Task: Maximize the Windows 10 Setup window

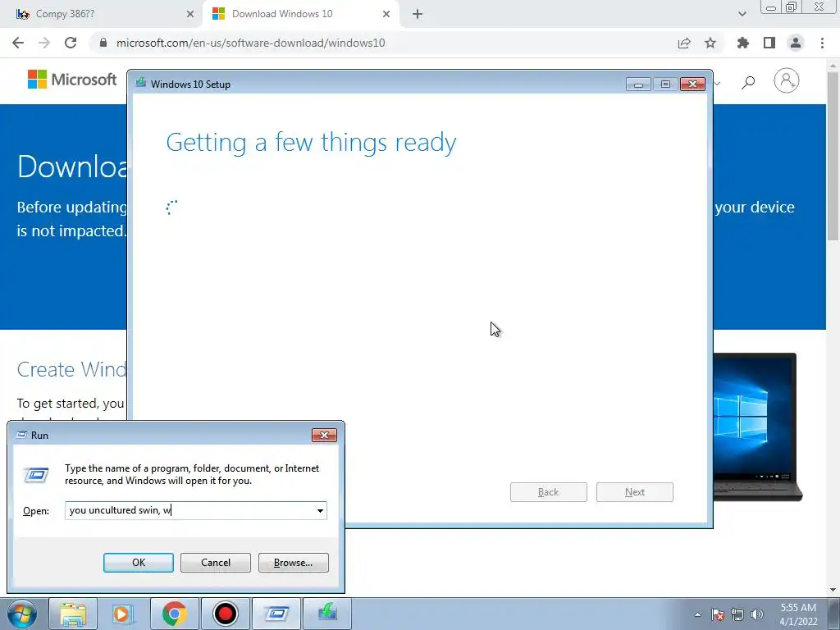Action: click(x=665, y=84)
